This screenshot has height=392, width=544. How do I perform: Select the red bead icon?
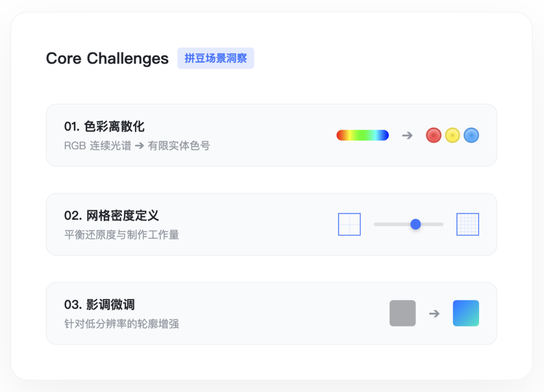tap(434, 135)
